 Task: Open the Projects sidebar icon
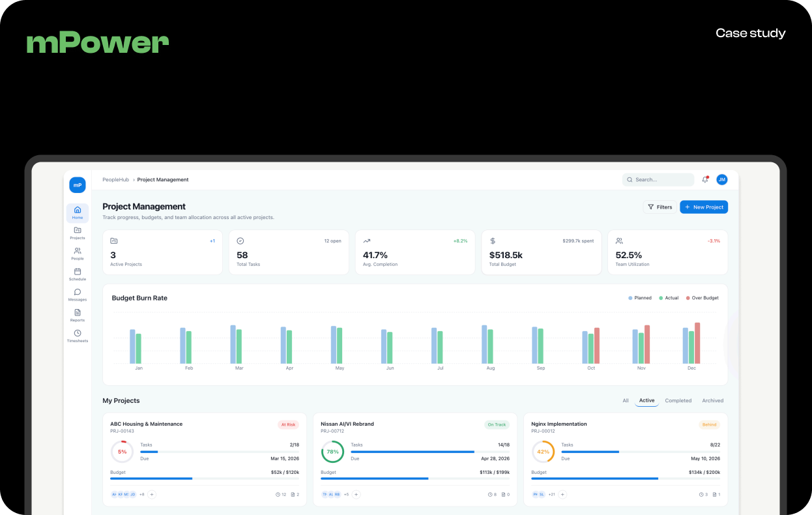point(78,233)
